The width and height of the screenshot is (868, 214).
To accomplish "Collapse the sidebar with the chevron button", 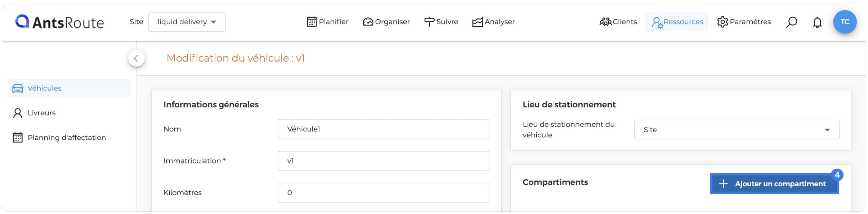I will 136,58.
